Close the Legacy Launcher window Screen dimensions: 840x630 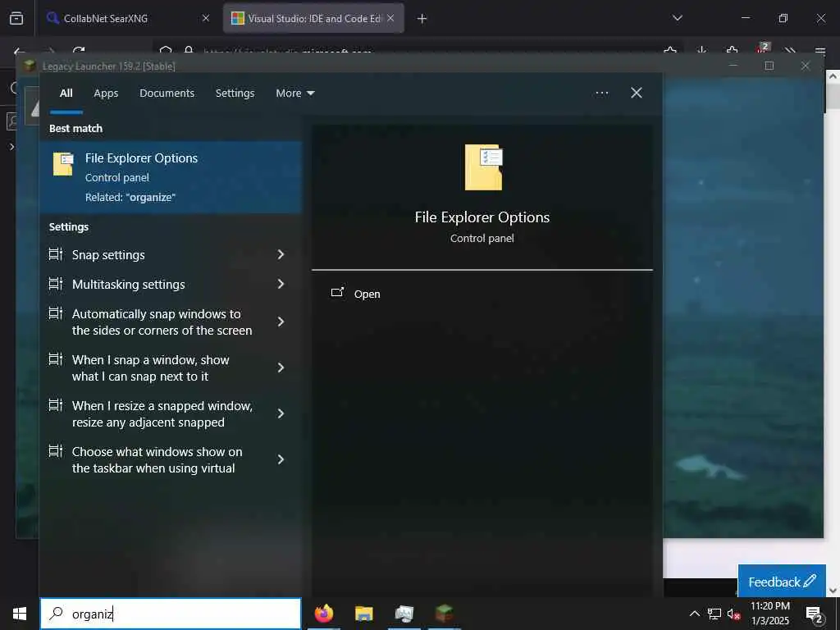click(x=806, y=66)
